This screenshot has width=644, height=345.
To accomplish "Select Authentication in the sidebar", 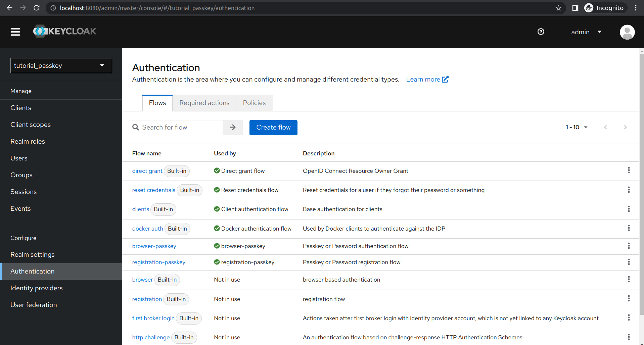I will 61,271.
